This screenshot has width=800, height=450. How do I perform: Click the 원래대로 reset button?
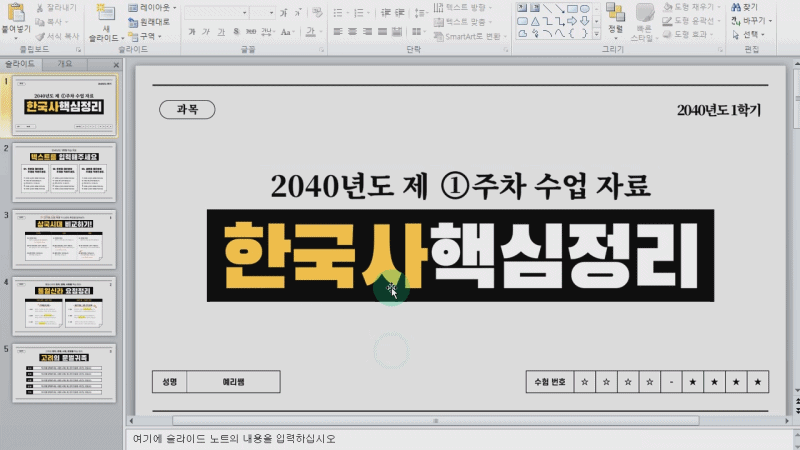click(x=149, y=22)
